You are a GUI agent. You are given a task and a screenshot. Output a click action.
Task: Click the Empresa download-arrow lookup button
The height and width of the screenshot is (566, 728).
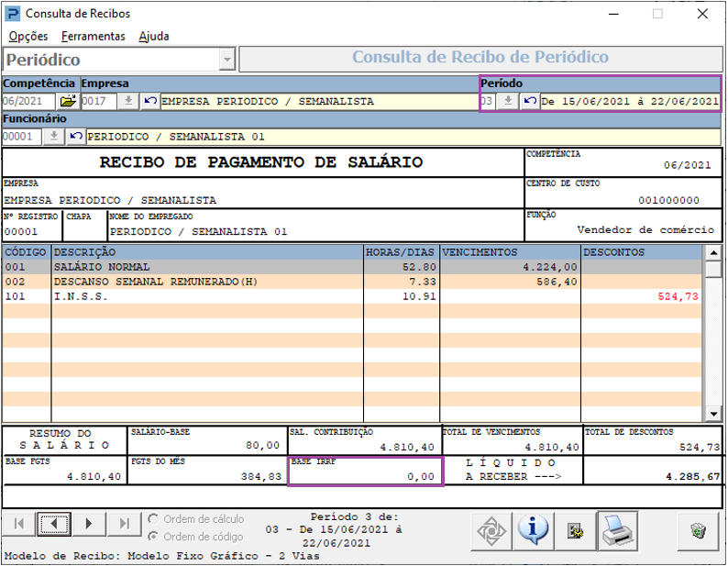(128, 101)
